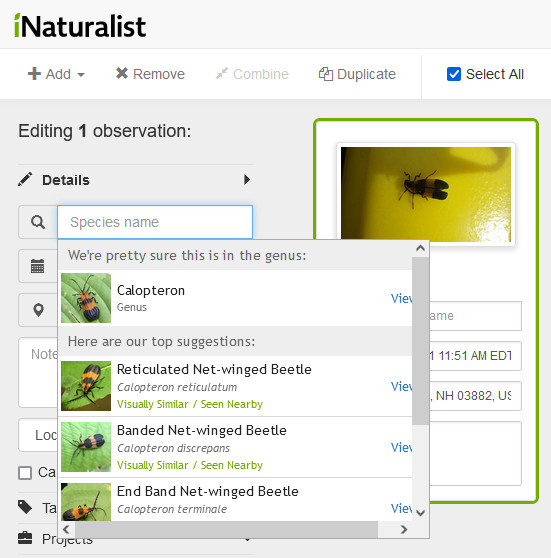View Banded Net-winged Beetle details
551x558 pixels.
pos(402,447)
